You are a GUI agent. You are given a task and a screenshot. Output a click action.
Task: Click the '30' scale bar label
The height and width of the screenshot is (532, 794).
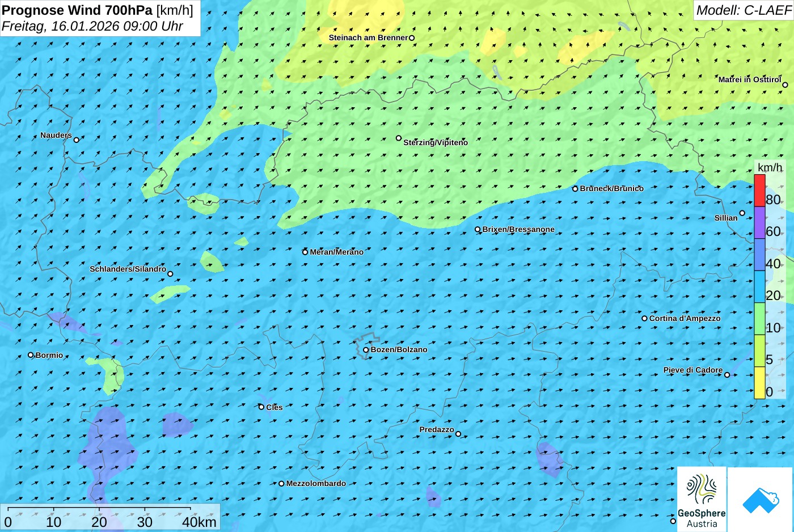coord(145,522)
